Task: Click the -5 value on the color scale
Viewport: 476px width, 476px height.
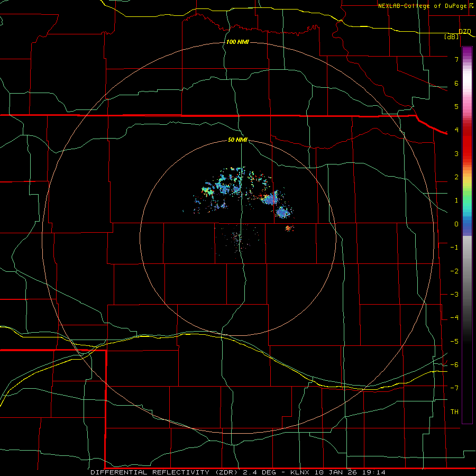Action: coord(454,342)
